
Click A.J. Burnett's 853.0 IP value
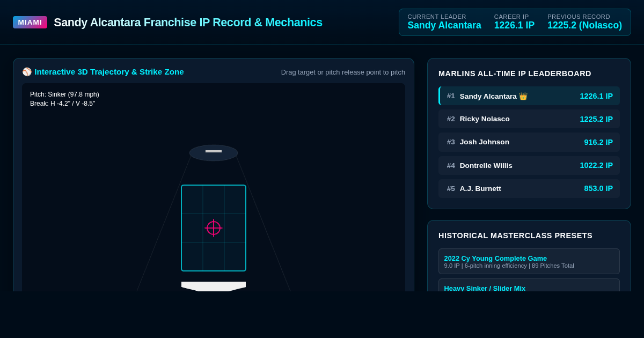coord(598,189)
